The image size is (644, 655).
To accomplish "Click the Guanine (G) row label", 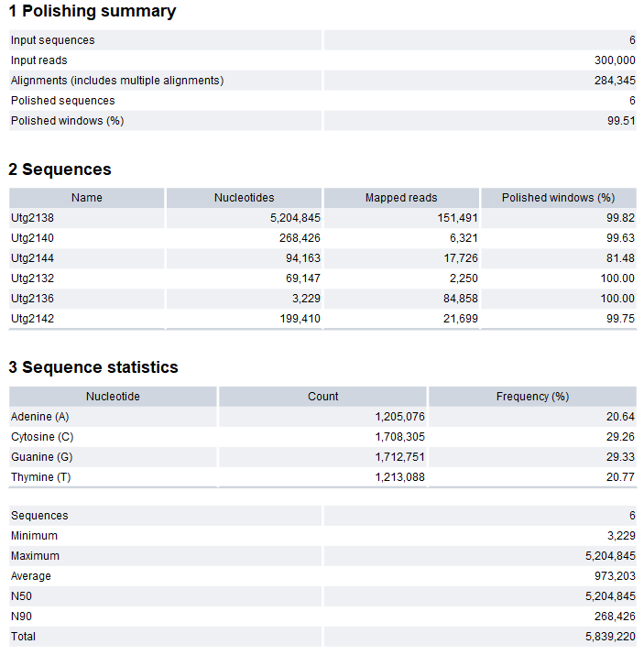I will point(41,457).
